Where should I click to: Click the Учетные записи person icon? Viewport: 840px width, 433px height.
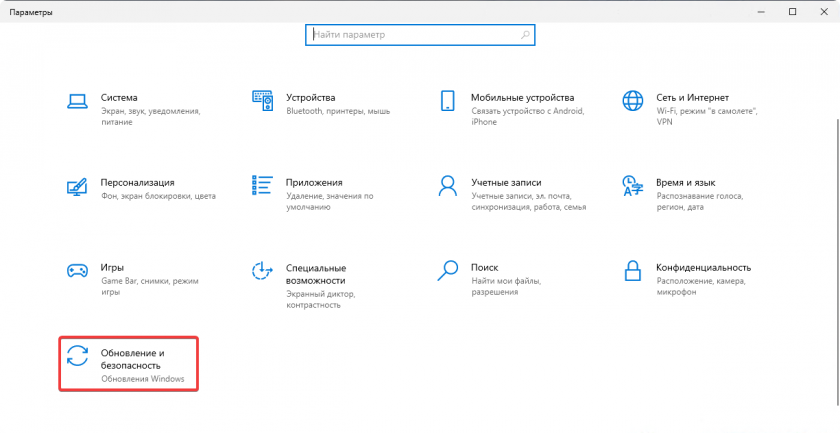point(448,186)
